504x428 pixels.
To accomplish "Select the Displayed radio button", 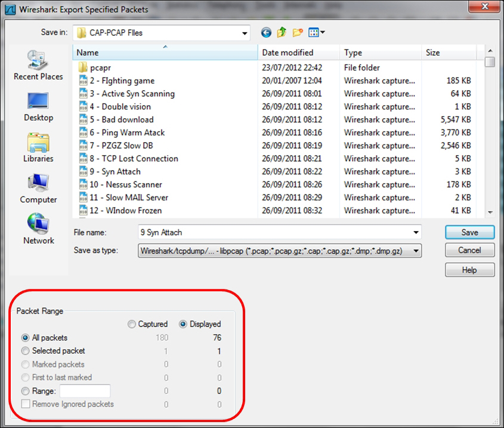I will pyautogui.click(x=183, y=324).
